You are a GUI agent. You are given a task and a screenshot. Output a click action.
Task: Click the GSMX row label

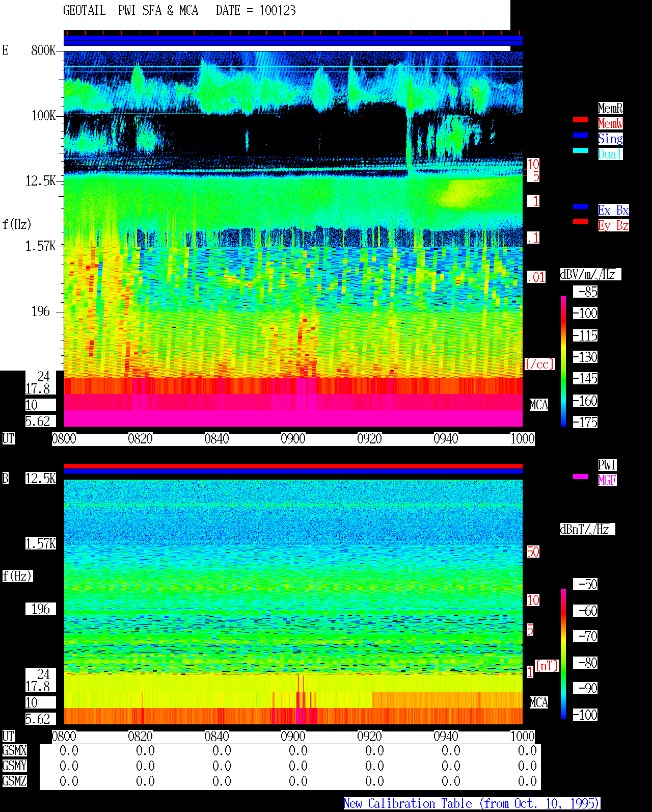point(14,750)
